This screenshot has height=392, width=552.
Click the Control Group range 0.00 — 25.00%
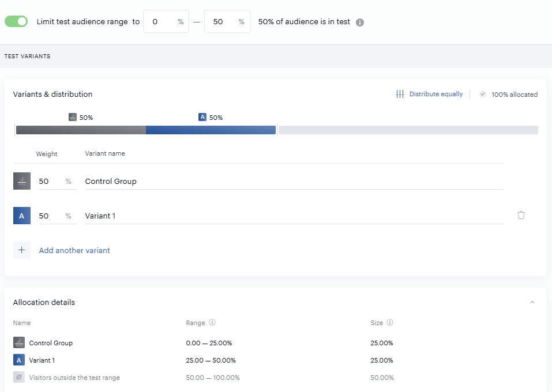[209, 343]
